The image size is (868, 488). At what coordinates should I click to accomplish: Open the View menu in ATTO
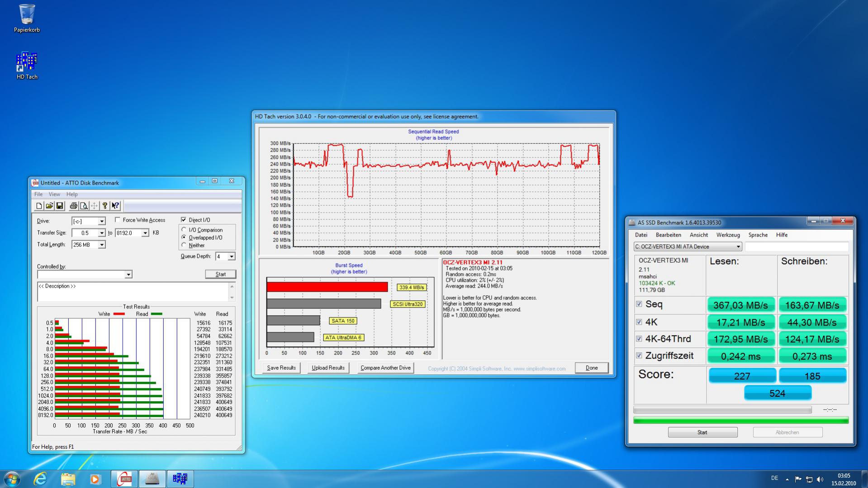click(x=54, y=194)
